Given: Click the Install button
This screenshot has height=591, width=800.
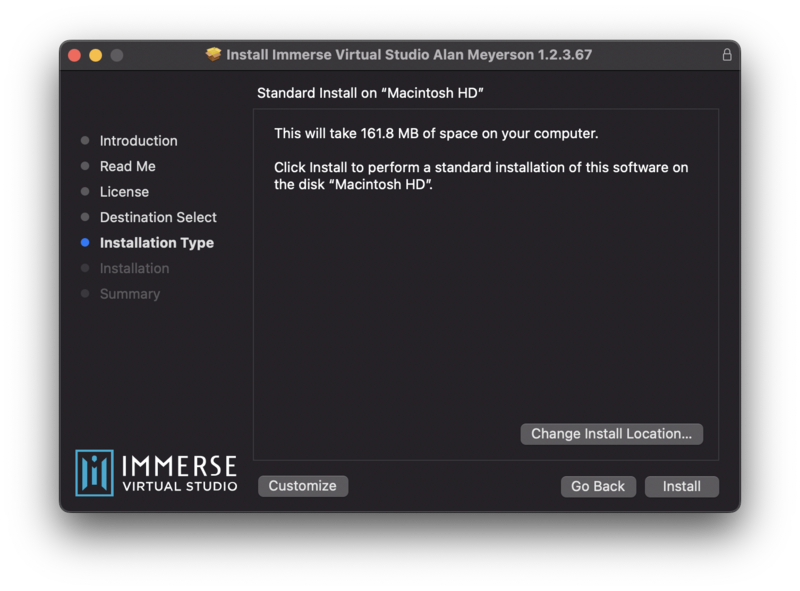Looking at the screenshot, I should [x=682, y=486].
